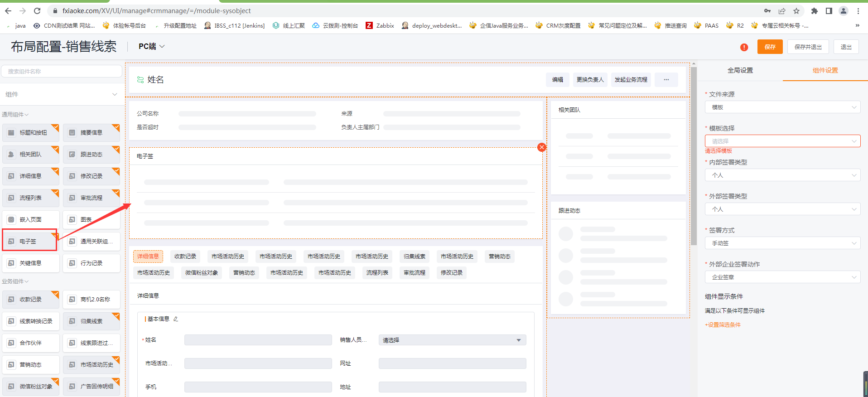Click the 搜索组件名称 search field
The width and height of the screenshot is (868, 397).
tap(62, 71)
